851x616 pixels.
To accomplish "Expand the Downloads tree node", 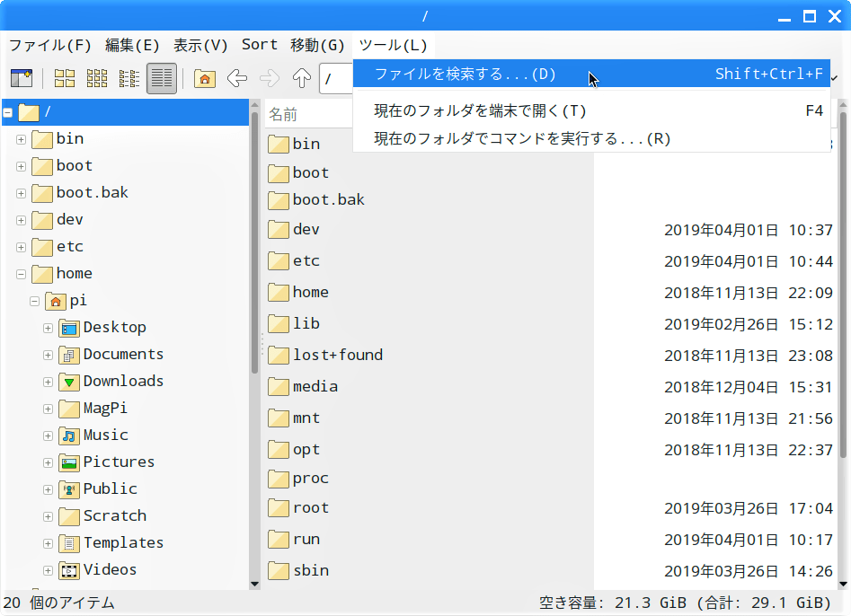I will 48,383.
